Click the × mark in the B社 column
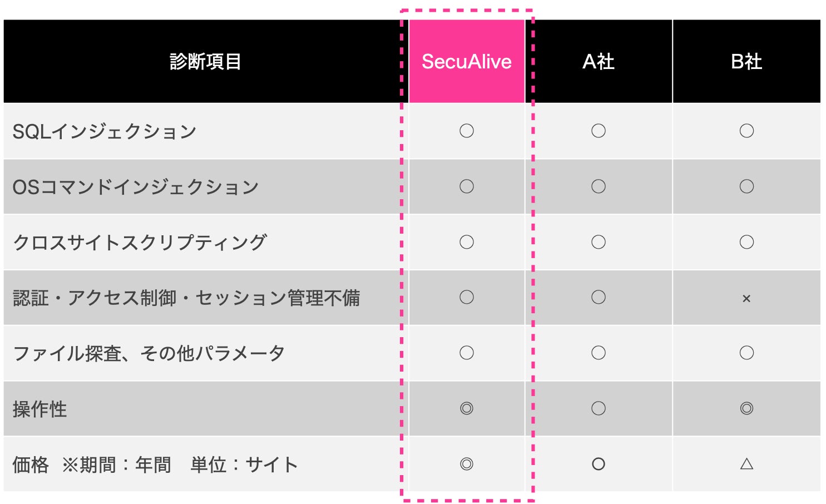This screenshot has height=504, width=826. [x=746, y=299]
